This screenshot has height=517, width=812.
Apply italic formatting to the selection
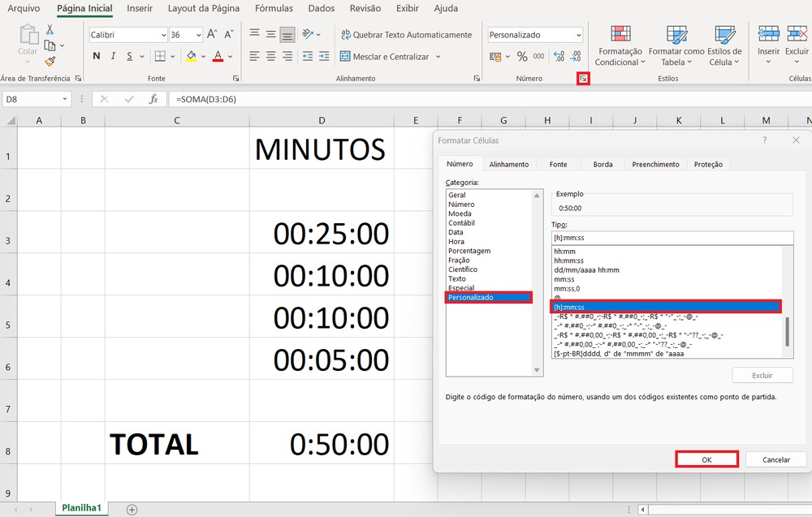(x=111, y=56)
